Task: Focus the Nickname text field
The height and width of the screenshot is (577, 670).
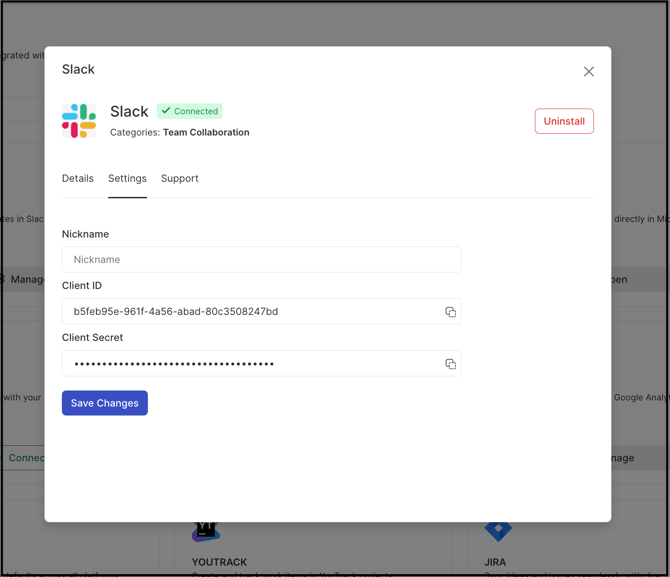Action: pos(261,260)
